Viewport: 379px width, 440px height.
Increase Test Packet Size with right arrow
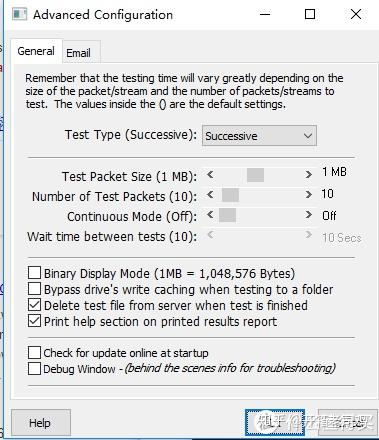click(309, 175)
